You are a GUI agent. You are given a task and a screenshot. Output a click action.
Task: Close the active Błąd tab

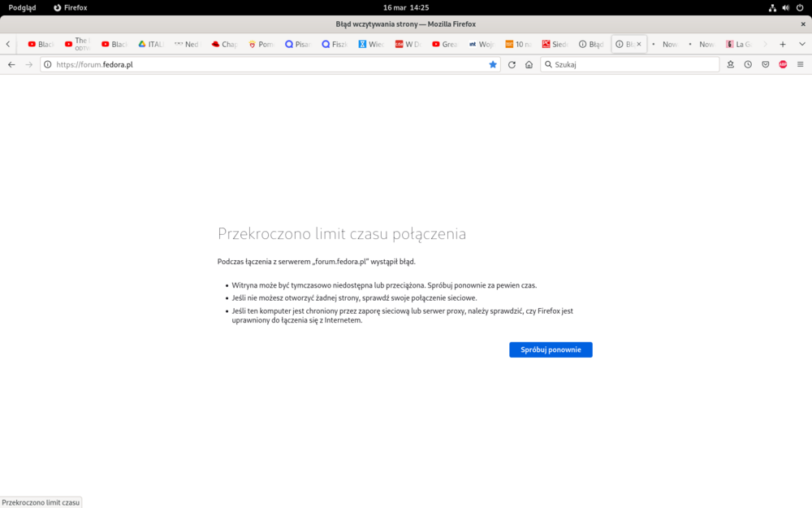coord(639,45)
